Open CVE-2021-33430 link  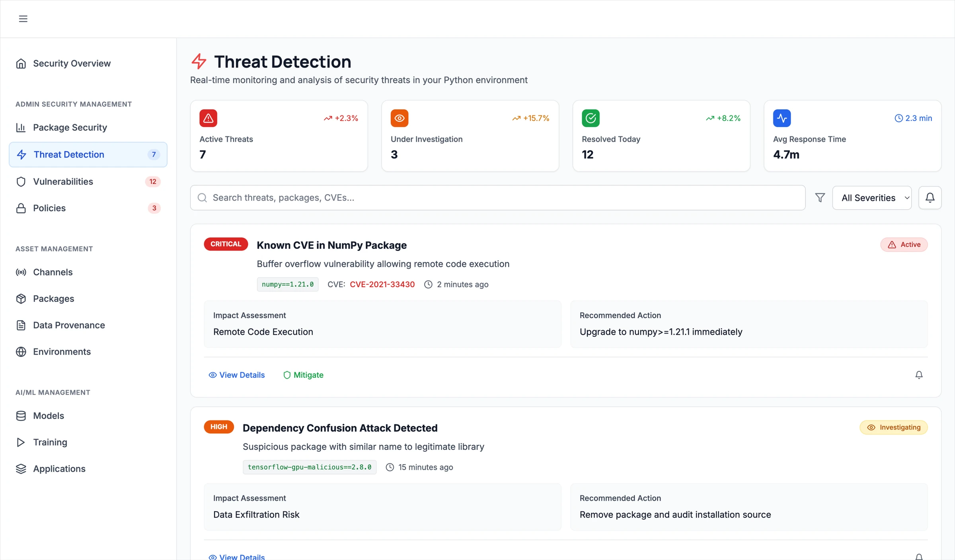382,284
